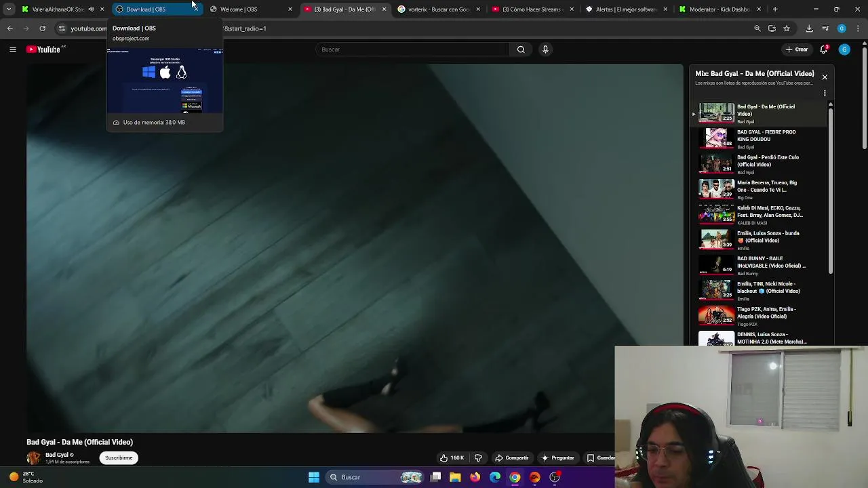The image size is (868, 488).
Task: Switch to the vorterix - Buscar con Google tab
Action: click(436, 9)
